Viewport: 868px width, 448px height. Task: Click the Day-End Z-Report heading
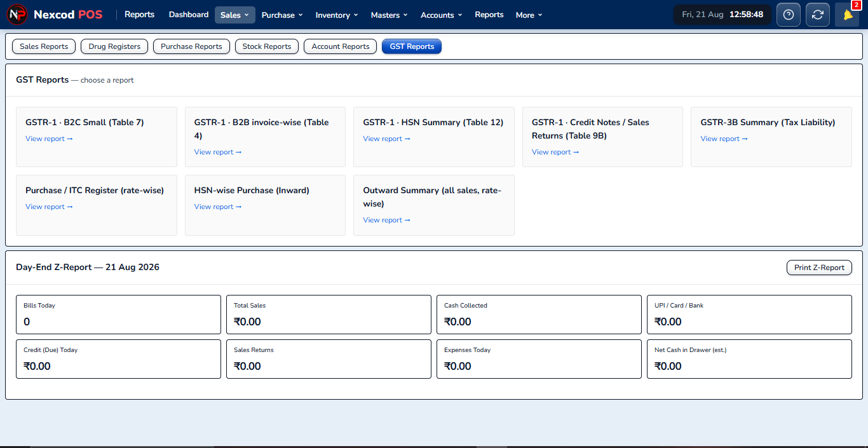[x=88, y=268]
